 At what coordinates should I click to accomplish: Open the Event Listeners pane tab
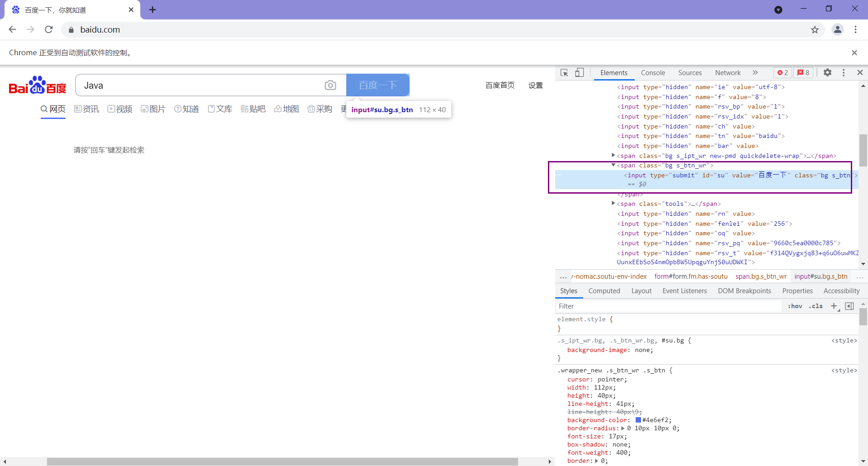coord(684,291)
